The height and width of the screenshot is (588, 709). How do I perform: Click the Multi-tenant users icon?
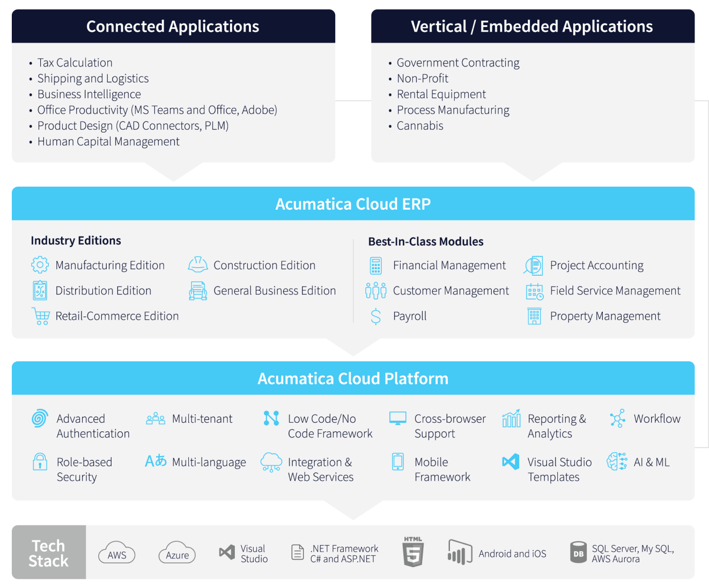tap(156, 418)
